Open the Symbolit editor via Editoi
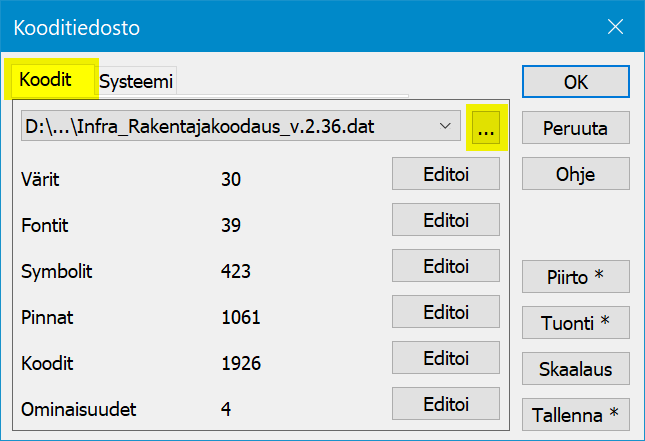The width and height of the screenshot is (645, 441). [x=446, y=266]
